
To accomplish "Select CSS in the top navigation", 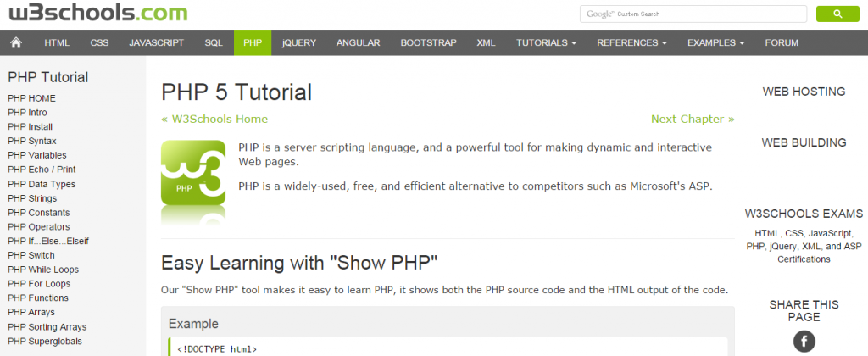I will [100, 42].
